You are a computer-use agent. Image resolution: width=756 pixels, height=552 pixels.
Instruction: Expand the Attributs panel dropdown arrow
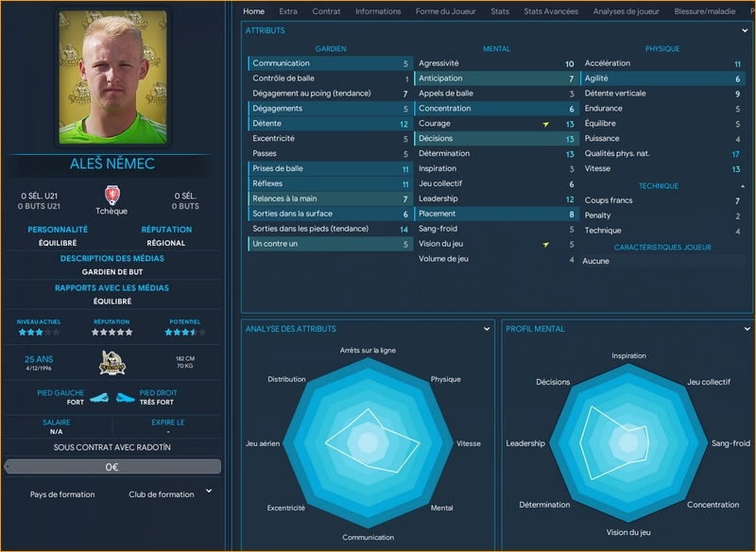point(745,30)
